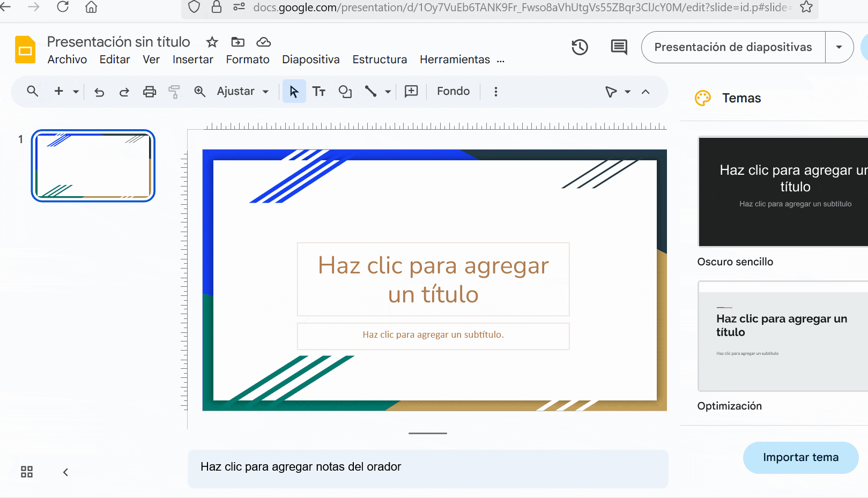This screenshot has height=498, width=868.
Task: Select the shape insert tool
Action: [345, 92]
